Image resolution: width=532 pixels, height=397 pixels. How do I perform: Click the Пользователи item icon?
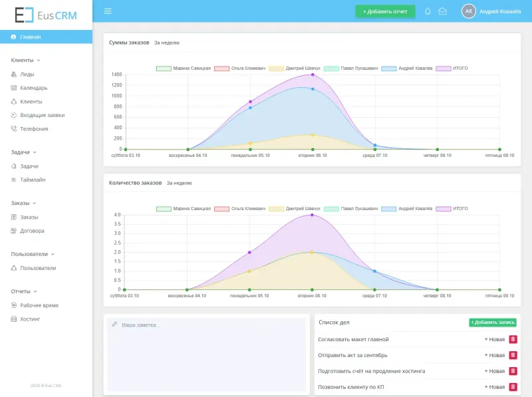pos(13,268)
